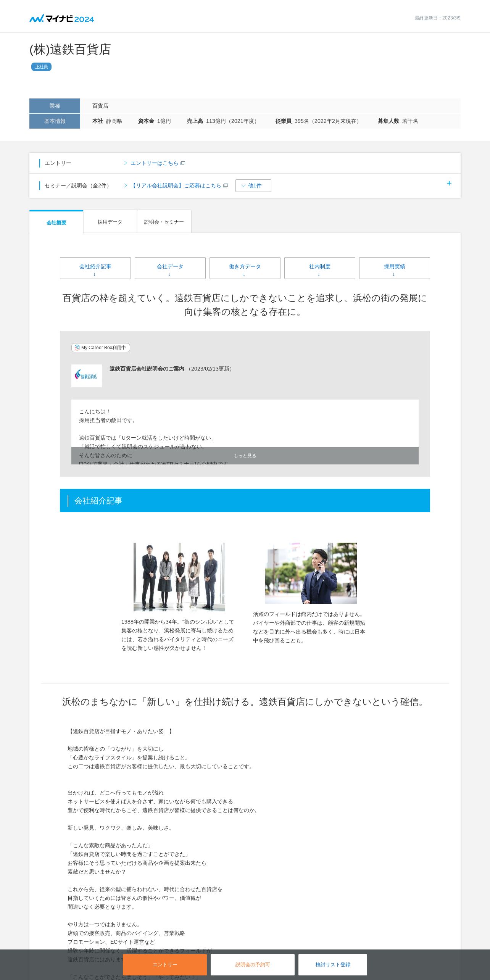Click the 遠鉄百貨店 company logo thumbnail
This screenshot has height=980, width=490.
pyautogui.click(x=87, y=376)
